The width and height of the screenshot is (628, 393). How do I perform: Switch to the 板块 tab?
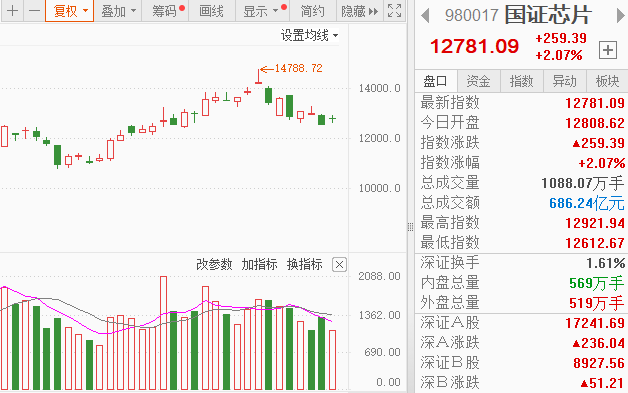coord(608,81)
